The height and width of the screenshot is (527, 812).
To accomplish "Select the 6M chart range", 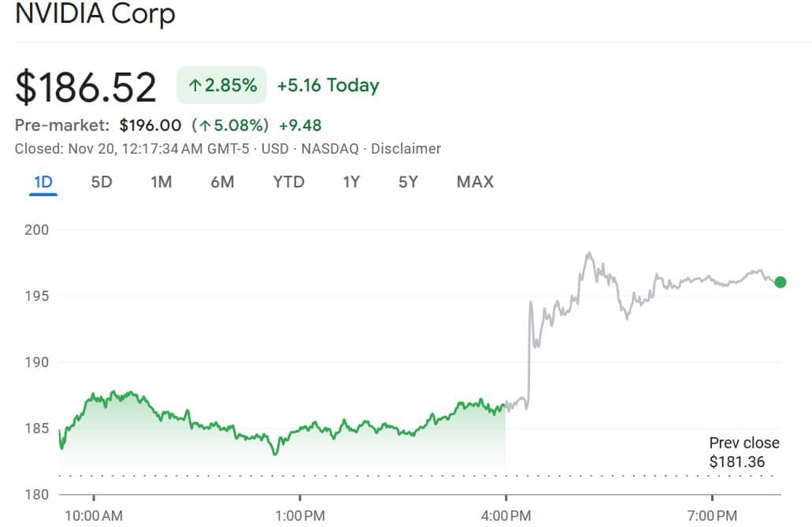I will coord(223,181).
